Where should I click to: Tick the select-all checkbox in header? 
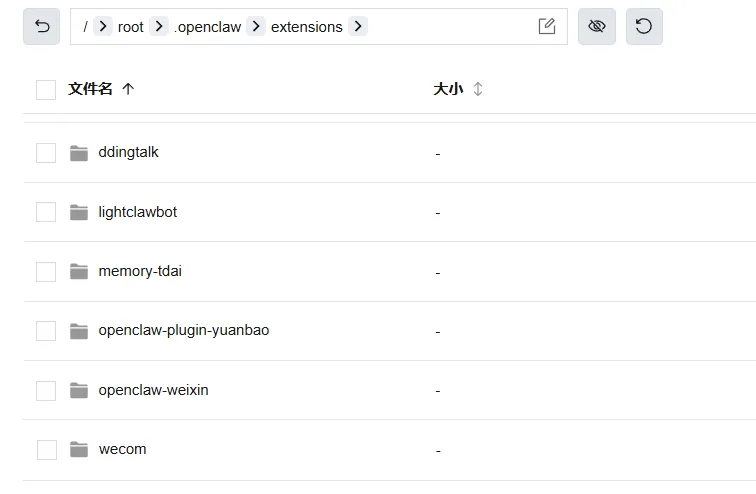[46, 90]
